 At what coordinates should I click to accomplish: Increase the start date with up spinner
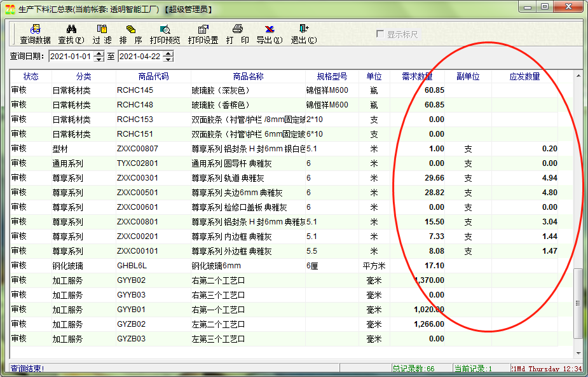click(99, 53)
